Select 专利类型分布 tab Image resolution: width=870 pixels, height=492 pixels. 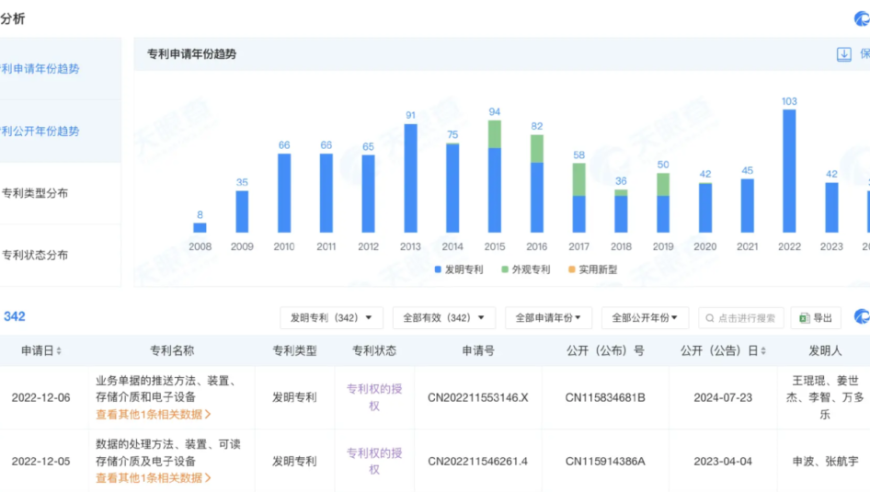click(60, 194)
